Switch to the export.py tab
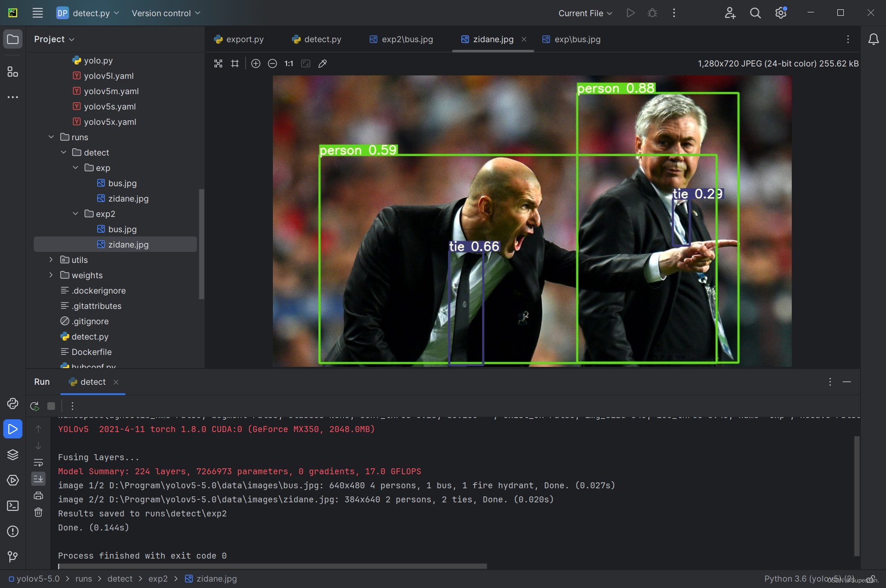The width and height of the screenshot is (886, 588). click(x=239, y=39)
